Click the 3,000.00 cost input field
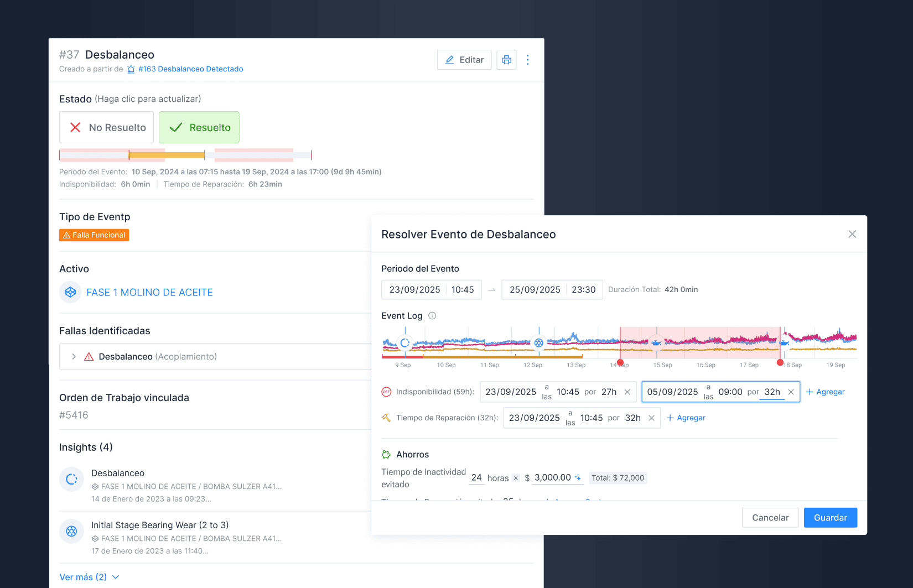Screen dimensions: 913x588 click(552, 478)
